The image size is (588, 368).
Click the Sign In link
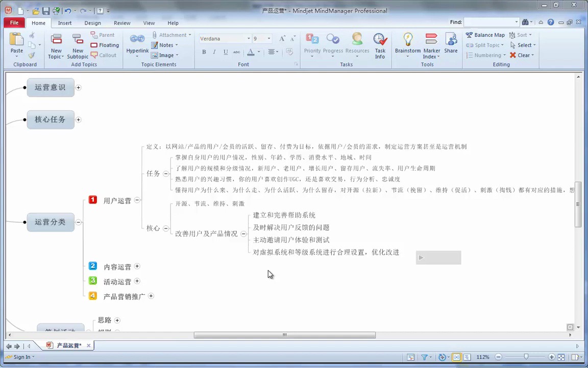click(x=22, y=357)
